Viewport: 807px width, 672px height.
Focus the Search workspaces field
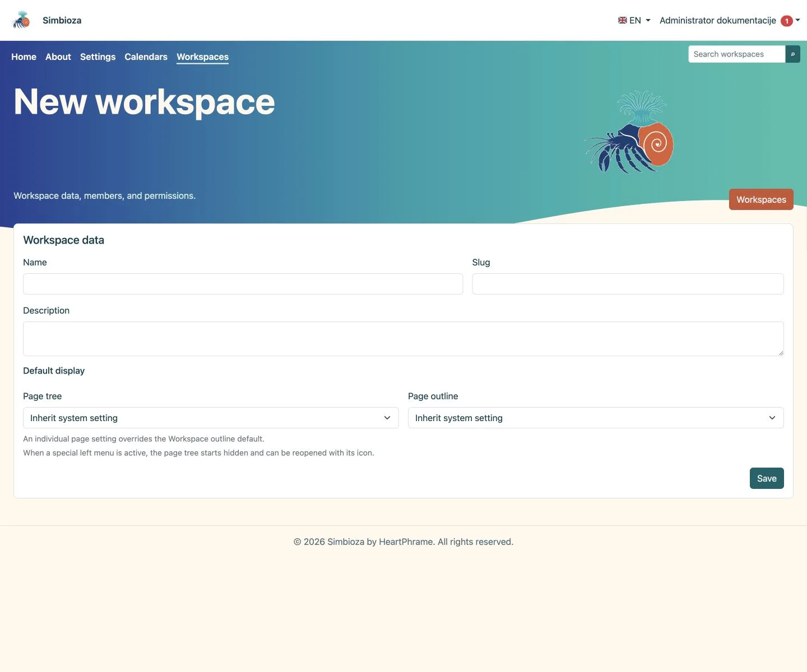click(x=737, y=54)
